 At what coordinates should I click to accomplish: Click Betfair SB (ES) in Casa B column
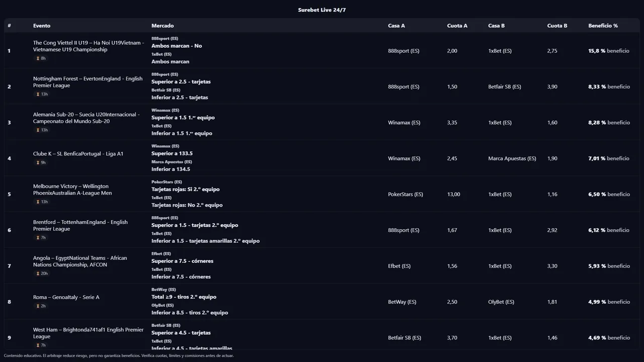[505, 86]
